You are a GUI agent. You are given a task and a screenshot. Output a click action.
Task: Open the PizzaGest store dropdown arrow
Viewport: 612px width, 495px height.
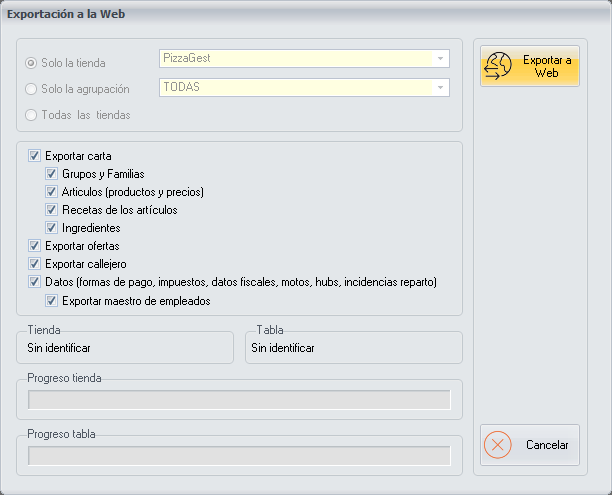point(439,59)
